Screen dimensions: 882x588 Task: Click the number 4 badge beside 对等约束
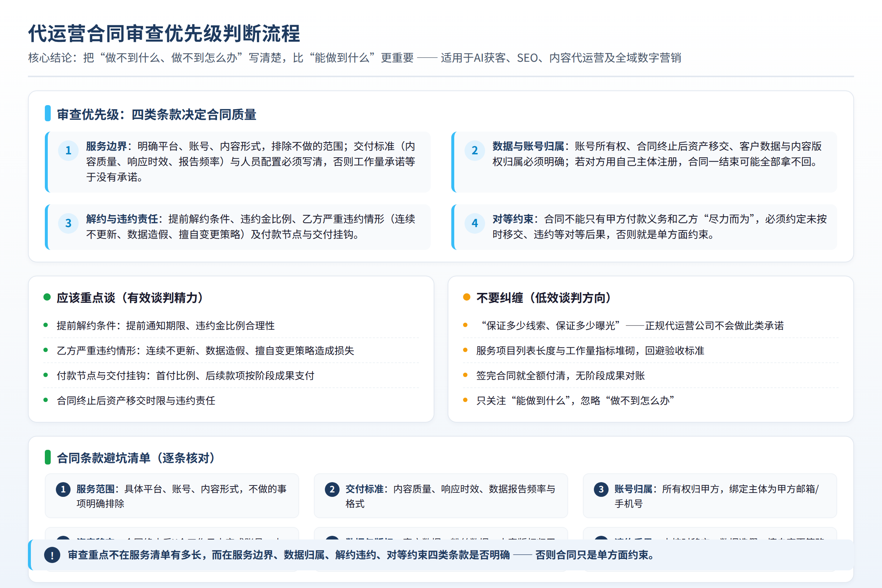point(475,223)
